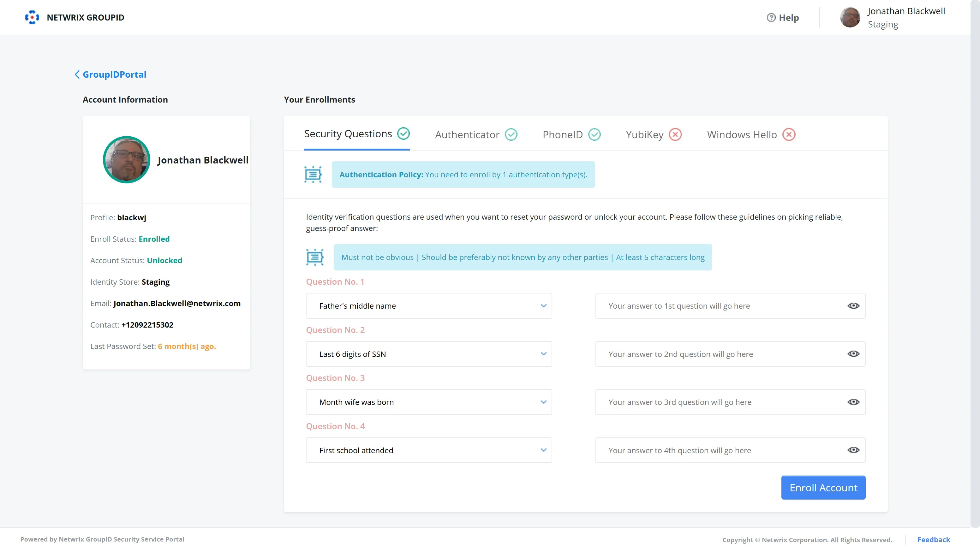This screenshot has width=980, height=551.
Task: Show the 1st question answer
Action: pos(853,306)
